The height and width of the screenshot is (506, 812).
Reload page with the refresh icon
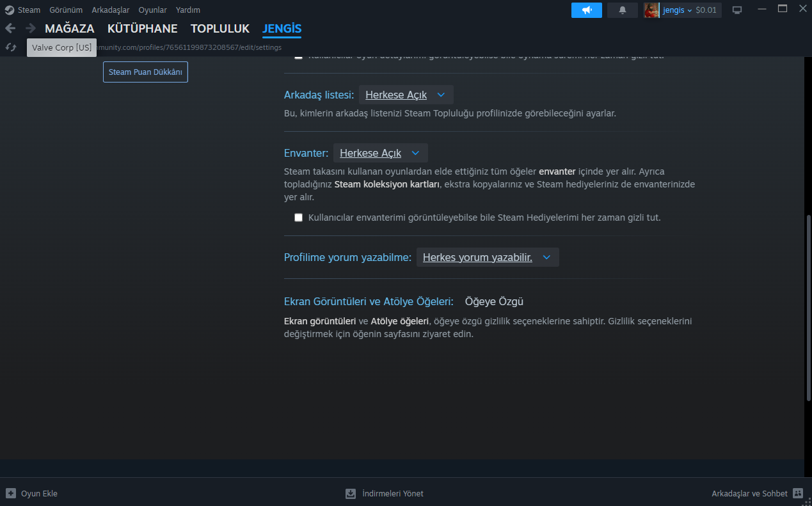click(x=10, y=47)
